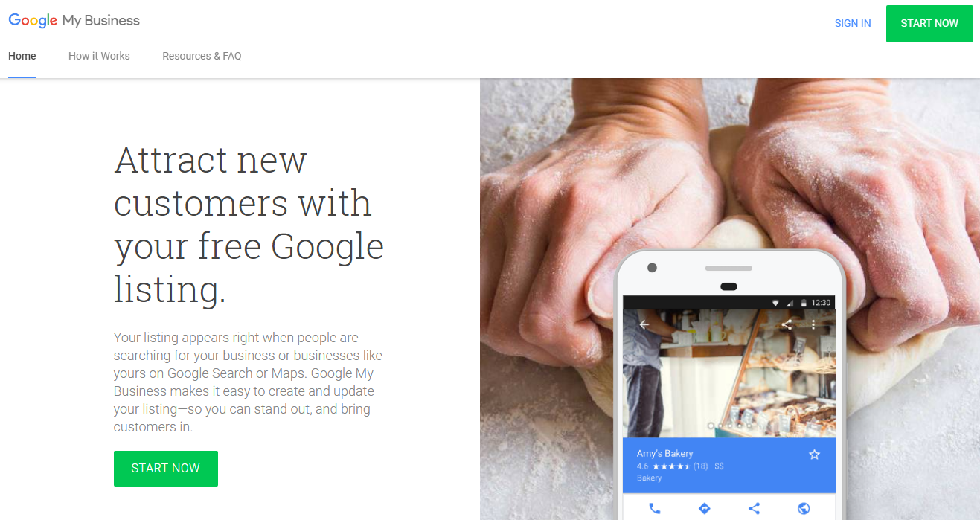Tap the share icon atop bakery photo

[787, 324]
